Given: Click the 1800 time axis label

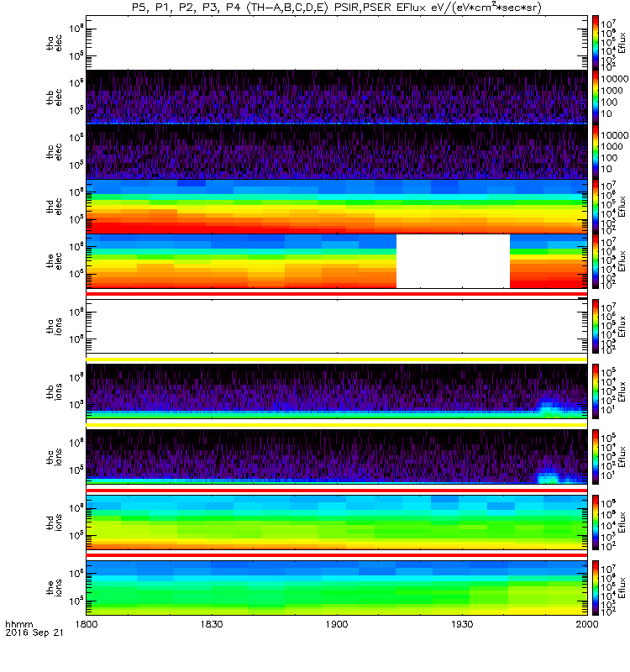Looking at the screenshot, I should 87,624.
